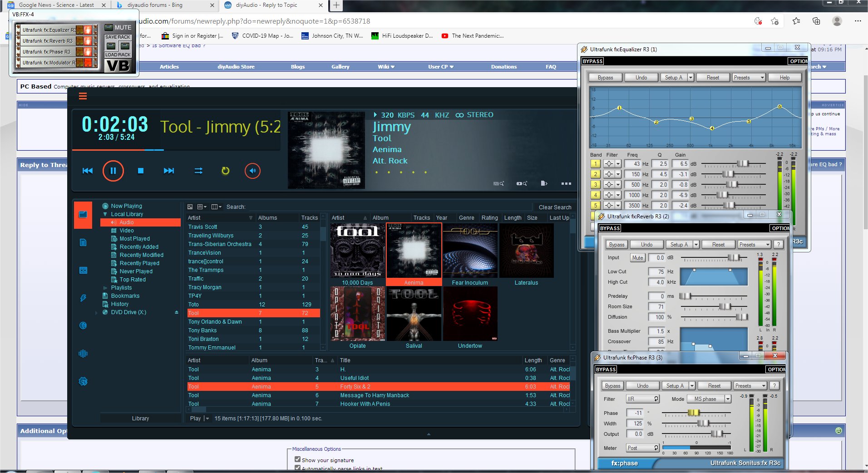The width and height of the screenshot is (868, 473).
Task: Open the settings gear icon in sidebar
Action: point(83,381)
